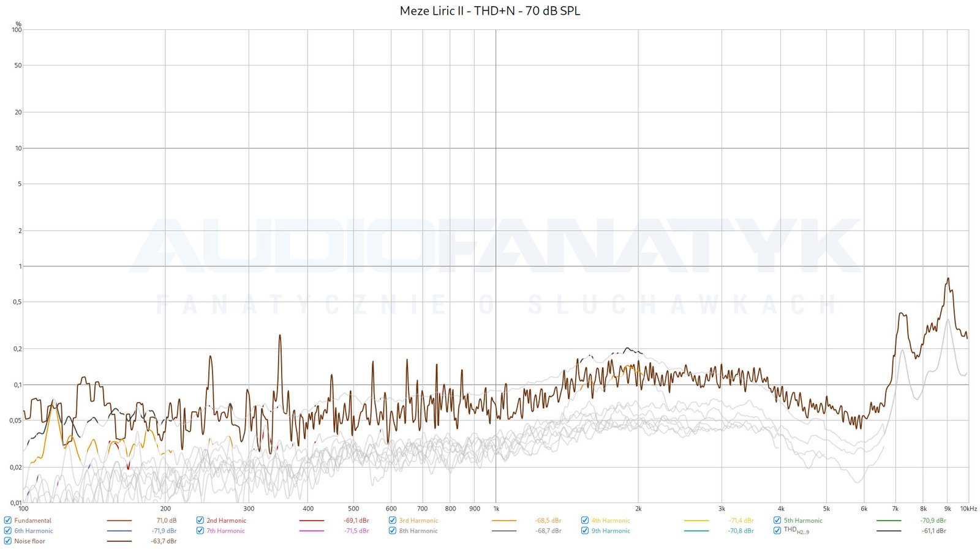
Task: Click the green 5th Harmonic line swatch
Action: coord(889,521)
